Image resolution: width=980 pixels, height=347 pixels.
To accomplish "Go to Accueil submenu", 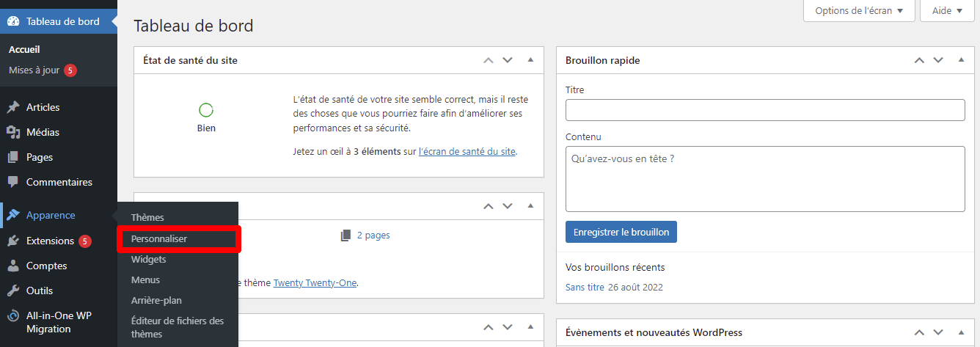I will [24, 50].
